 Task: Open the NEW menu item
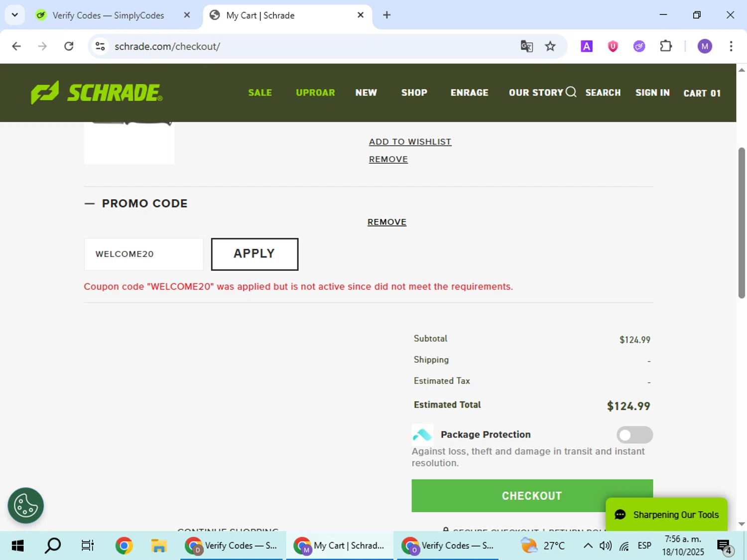click(x=366, y=93)
